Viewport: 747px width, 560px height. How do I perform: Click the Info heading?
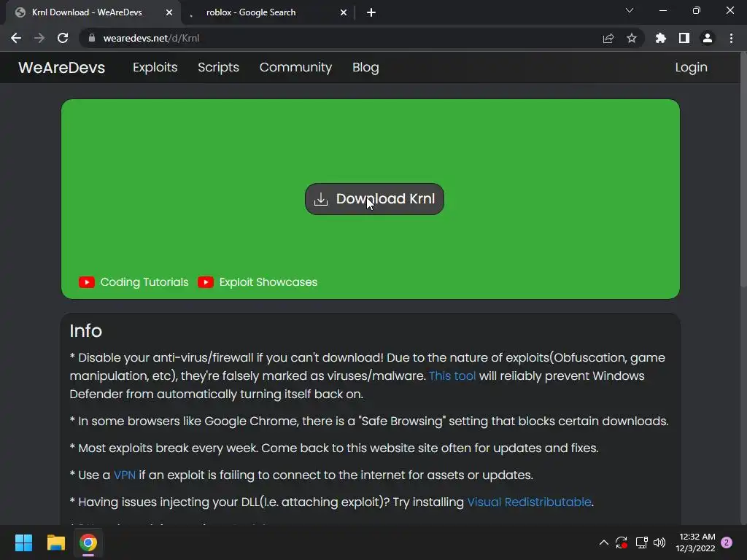86,330
